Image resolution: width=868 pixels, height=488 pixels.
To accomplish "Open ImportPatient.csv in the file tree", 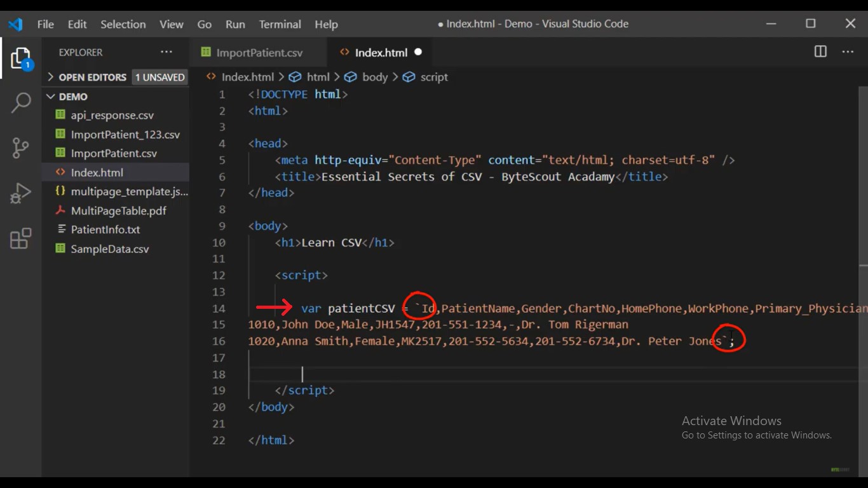I will pyautogui.click(x=114, y=153).
